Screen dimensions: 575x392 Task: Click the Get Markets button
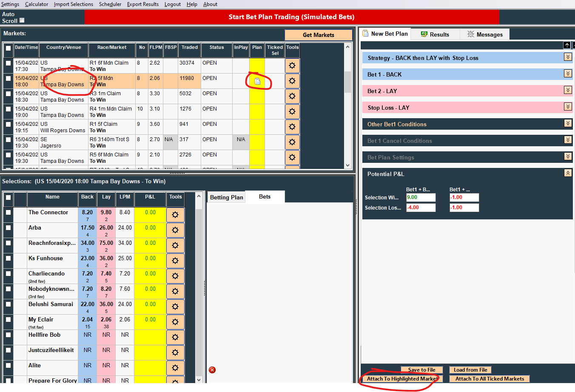318,35
